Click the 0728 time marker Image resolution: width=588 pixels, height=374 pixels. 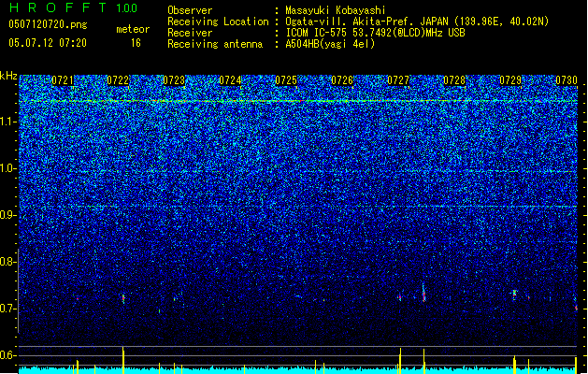pos(454,80)
